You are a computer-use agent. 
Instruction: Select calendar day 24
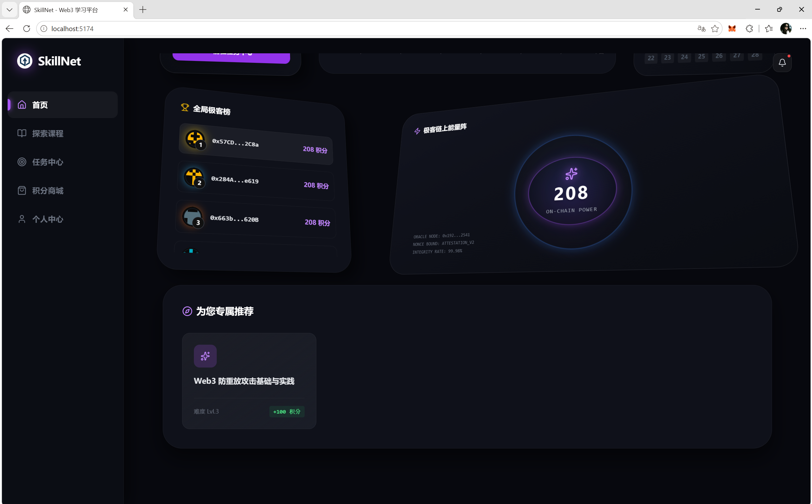tap(684, 57)
